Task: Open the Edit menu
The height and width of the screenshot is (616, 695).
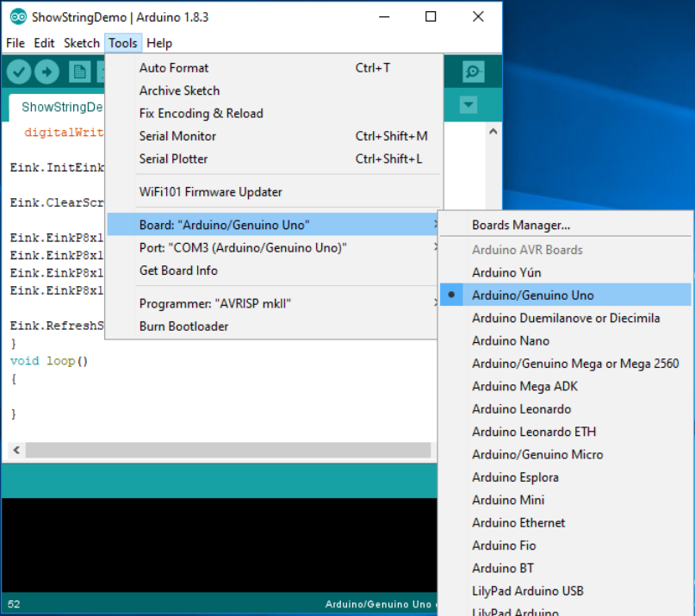Action: [44, 43]
